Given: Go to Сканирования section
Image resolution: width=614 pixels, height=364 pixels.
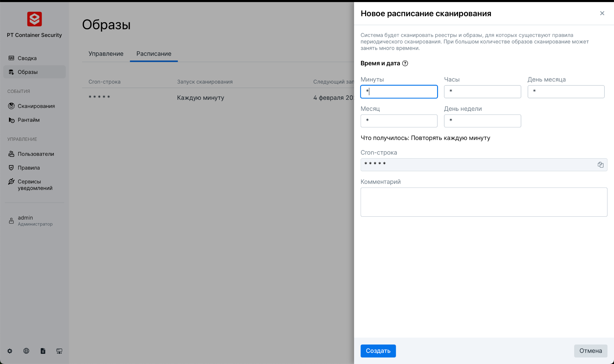Looking at the screenshot, I should (x=36, y=106).
